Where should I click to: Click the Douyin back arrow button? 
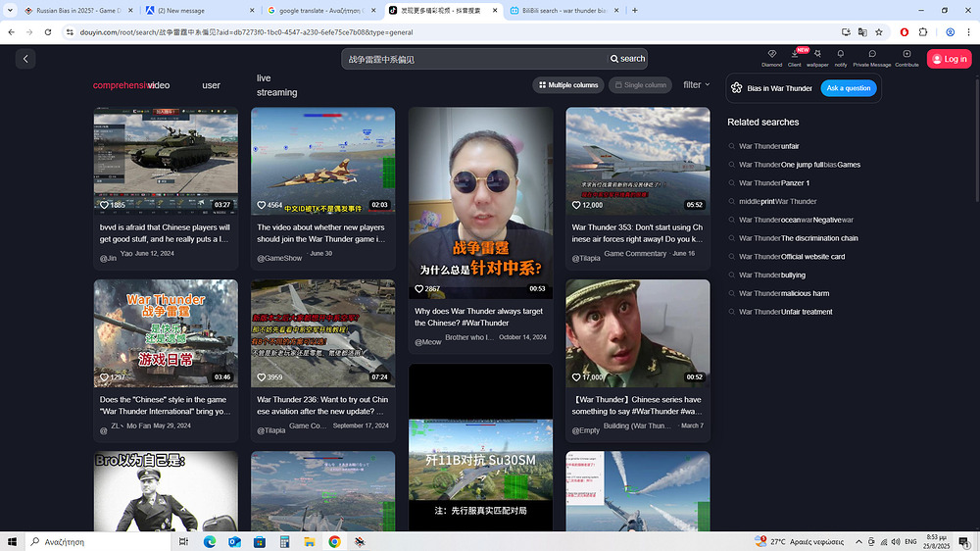pos(25,59)
